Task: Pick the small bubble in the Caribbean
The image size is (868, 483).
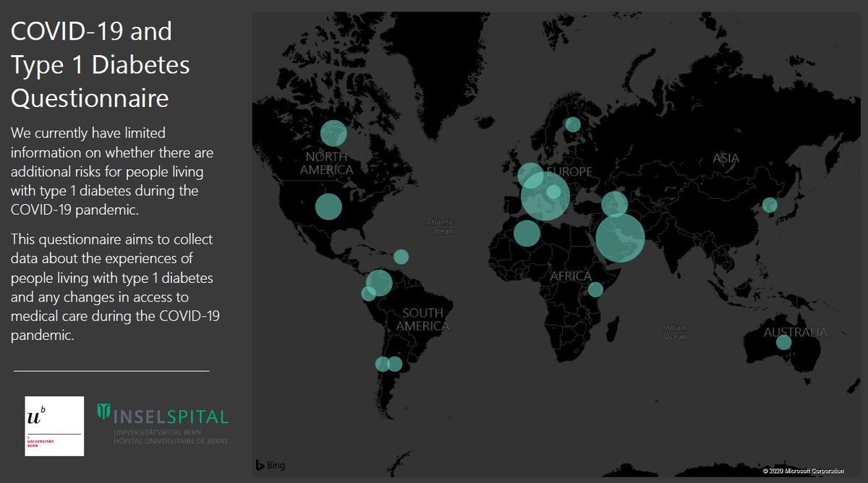Action: [401, 257]
